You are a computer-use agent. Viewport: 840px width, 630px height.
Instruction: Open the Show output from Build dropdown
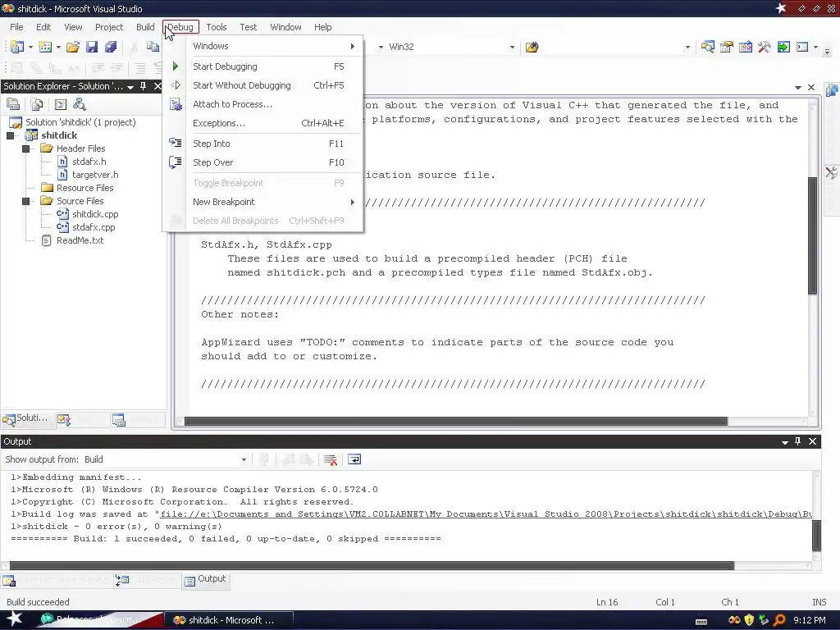point(244,459)
